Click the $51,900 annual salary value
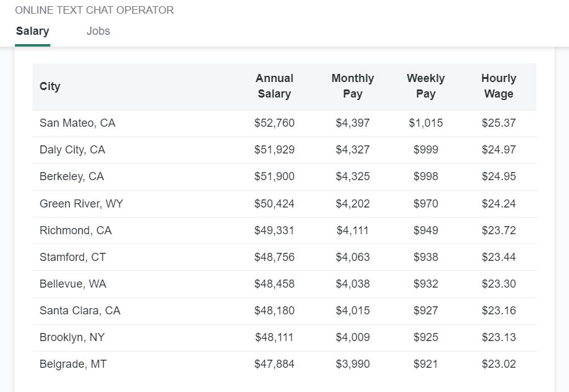This screenshot has width=569, height=392. click(274, 176)
